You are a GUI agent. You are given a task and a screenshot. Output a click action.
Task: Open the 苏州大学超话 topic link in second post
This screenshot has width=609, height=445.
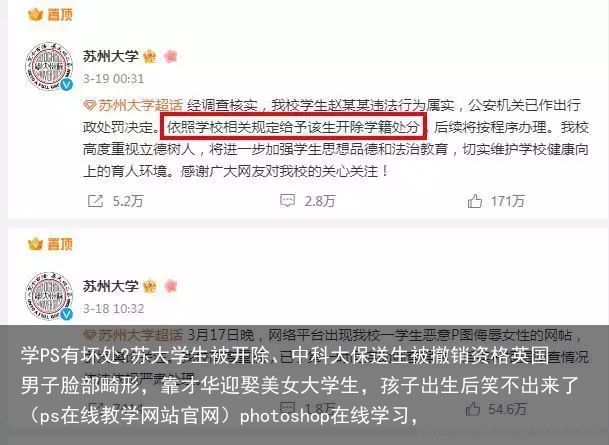pos(133,335)
